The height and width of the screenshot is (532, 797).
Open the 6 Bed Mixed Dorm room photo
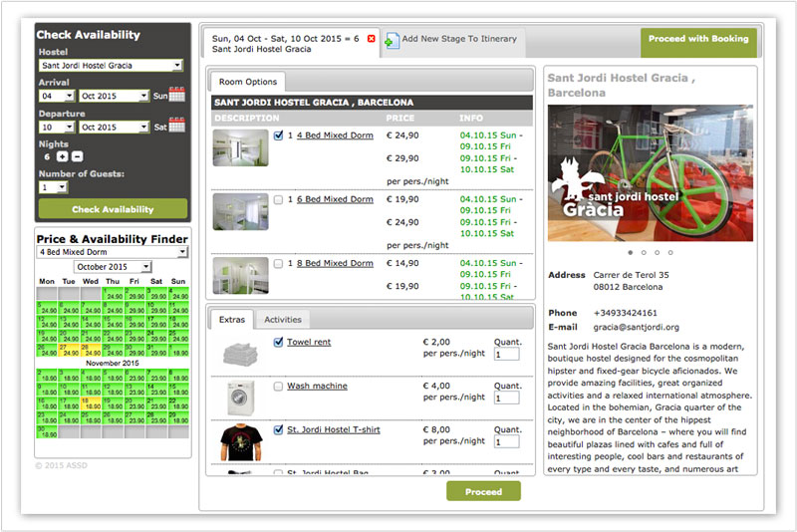point(240,211)
